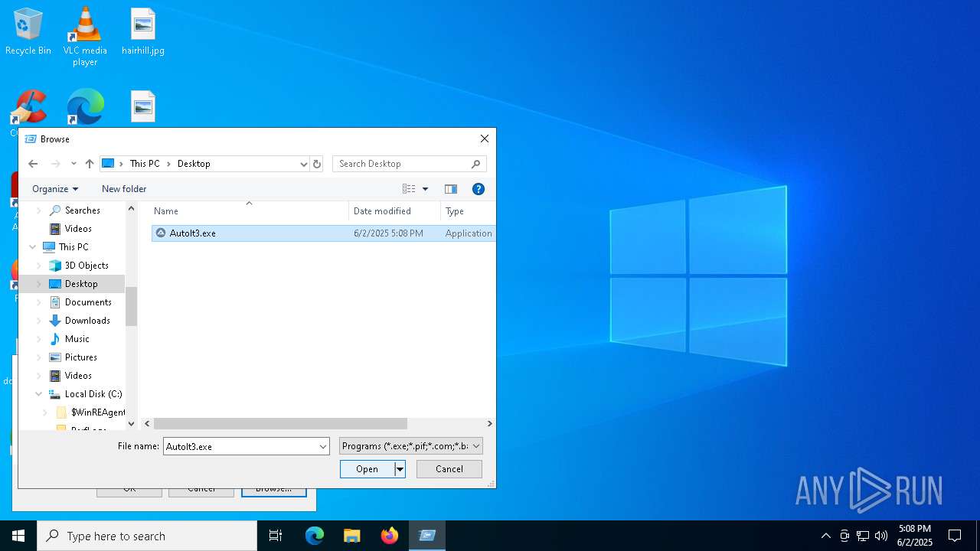This screenshot has width=980, height=551.
Task: Select $WinREAgent folder in tree
Action: coord(97,412)
